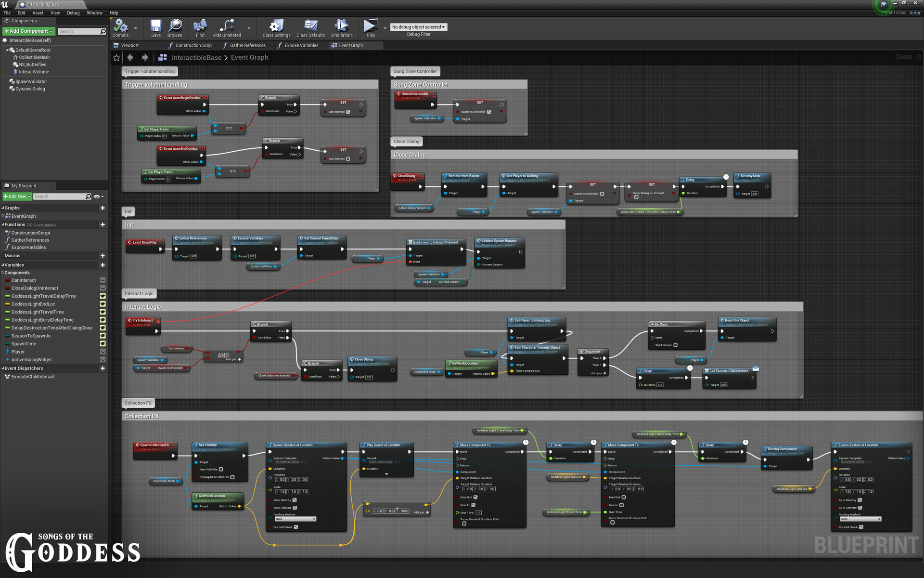
Task: Click the Compile toolbar icon
Action: coord(120,26)
